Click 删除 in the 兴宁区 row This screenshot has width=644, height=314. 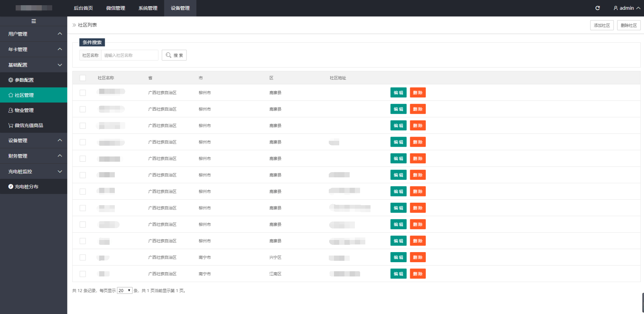coord(418,257)
